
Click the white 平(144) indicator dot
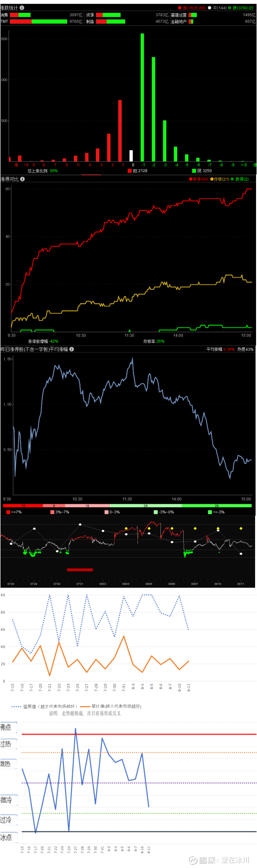(x=209, y=8)
